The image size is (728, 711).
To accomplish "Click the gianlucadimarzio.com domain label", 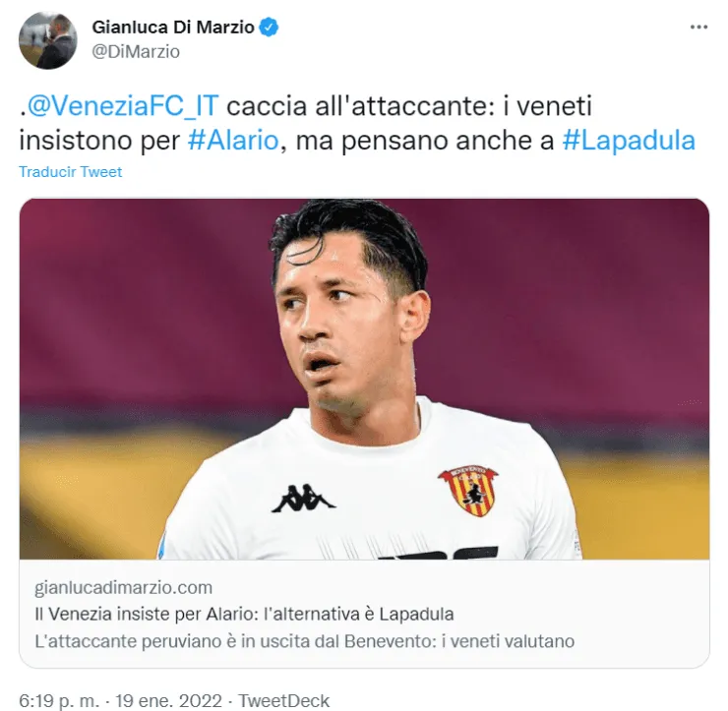I will click(124, 587).
